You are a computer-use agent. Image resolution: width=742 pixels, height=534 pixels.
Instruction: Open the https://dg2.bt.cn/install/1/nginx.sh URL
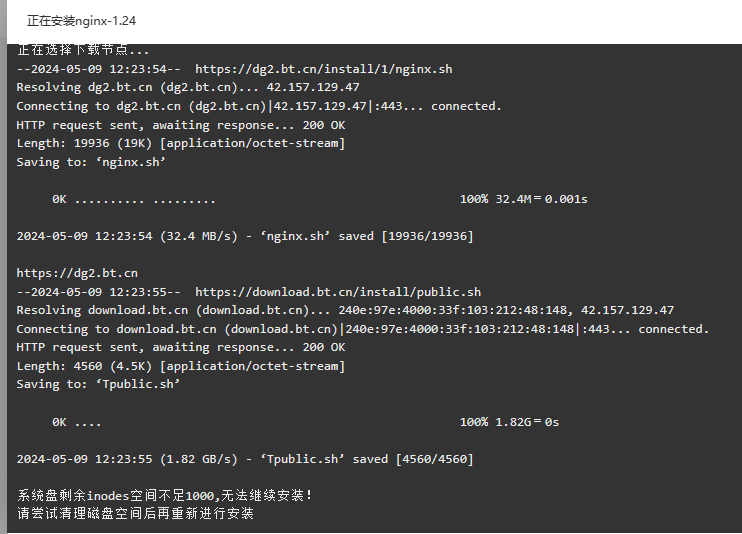click(324, 69)
